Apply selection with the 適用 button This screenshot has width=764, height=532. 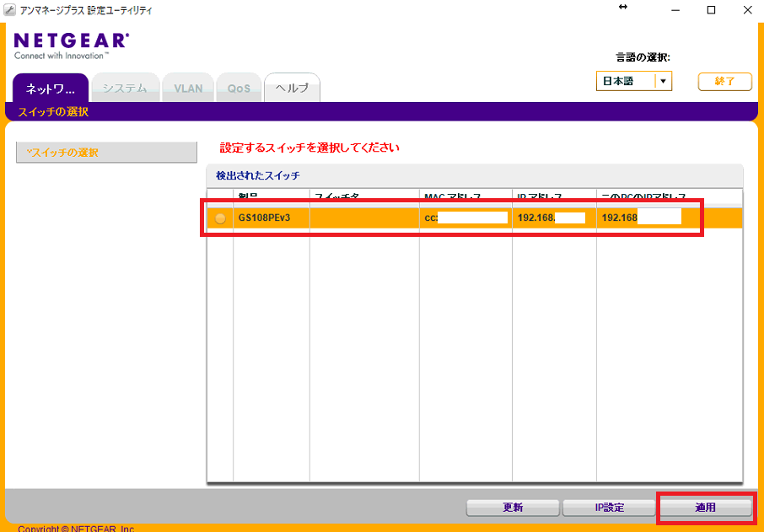coord(706,508)
